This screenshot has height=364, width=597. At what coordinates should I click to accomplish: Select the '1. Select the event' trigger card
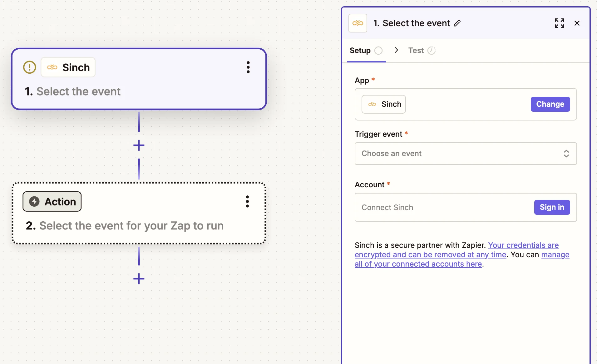pos(139,79)
